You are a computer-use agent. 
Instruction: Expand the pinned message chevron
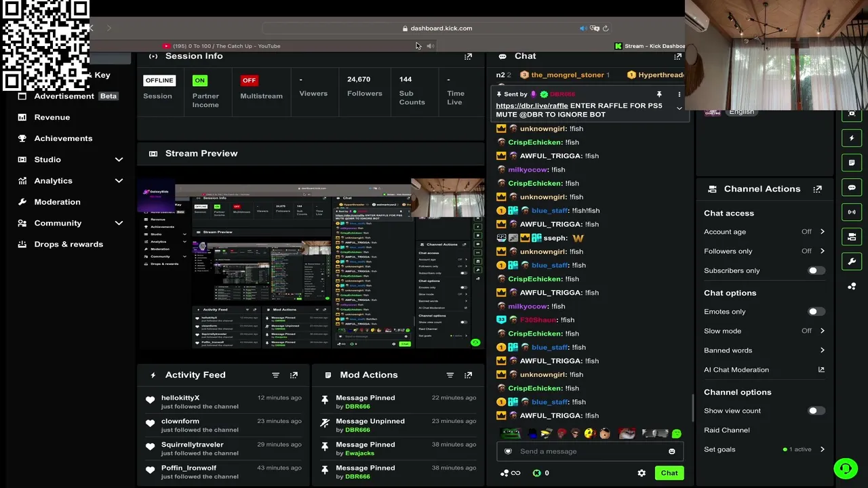point(679,108)
